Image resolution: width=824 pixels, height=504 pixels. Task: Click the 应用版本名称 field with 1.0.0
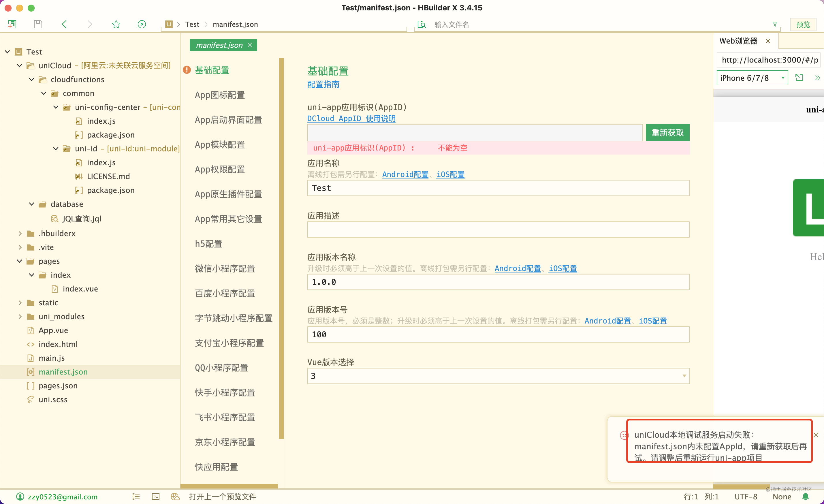pos(498,282)
